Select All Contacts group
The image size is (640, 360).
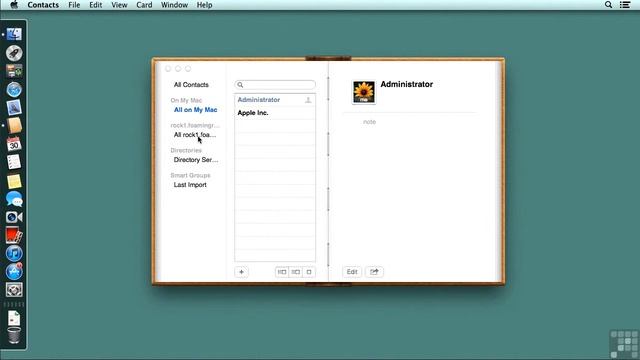click(191, 85)
